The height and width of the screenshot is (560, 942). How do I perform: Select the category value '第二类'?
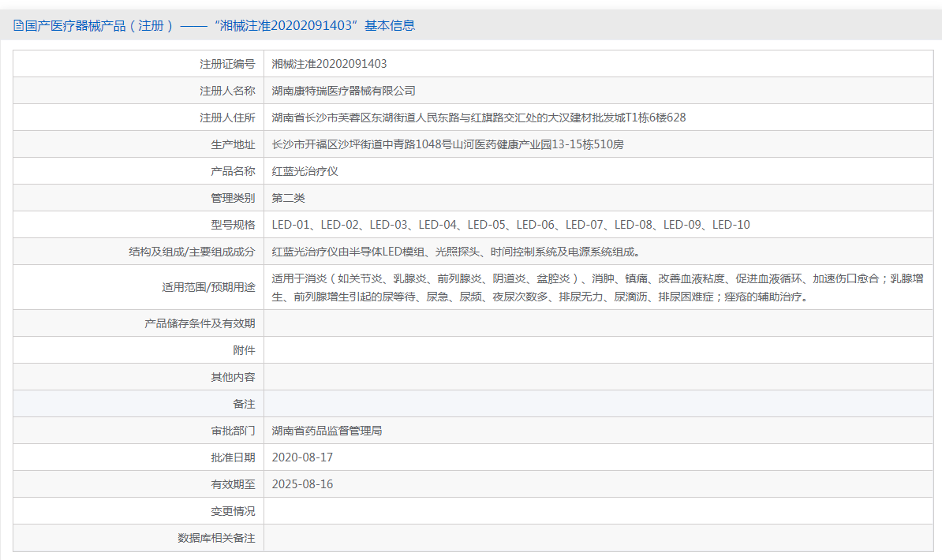click(x=289, y=198)
